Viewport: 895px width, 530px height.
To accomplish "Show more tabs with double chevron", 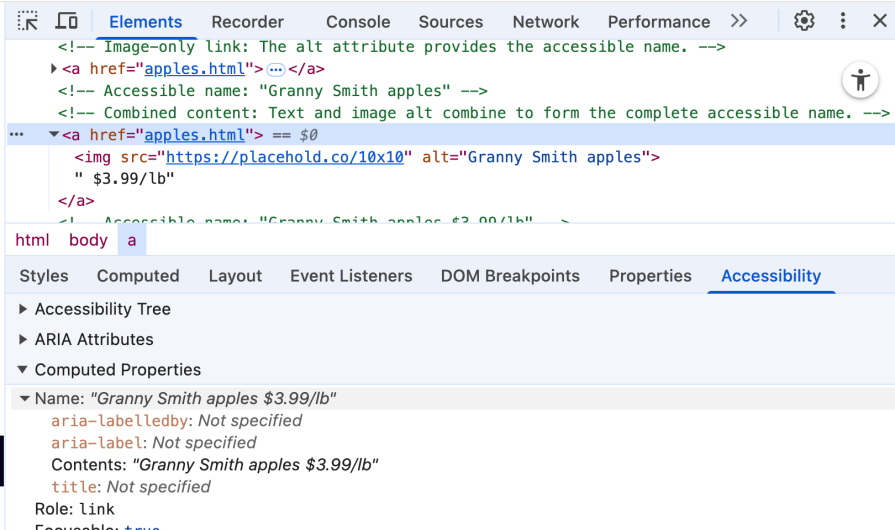I will pos(739,21).
